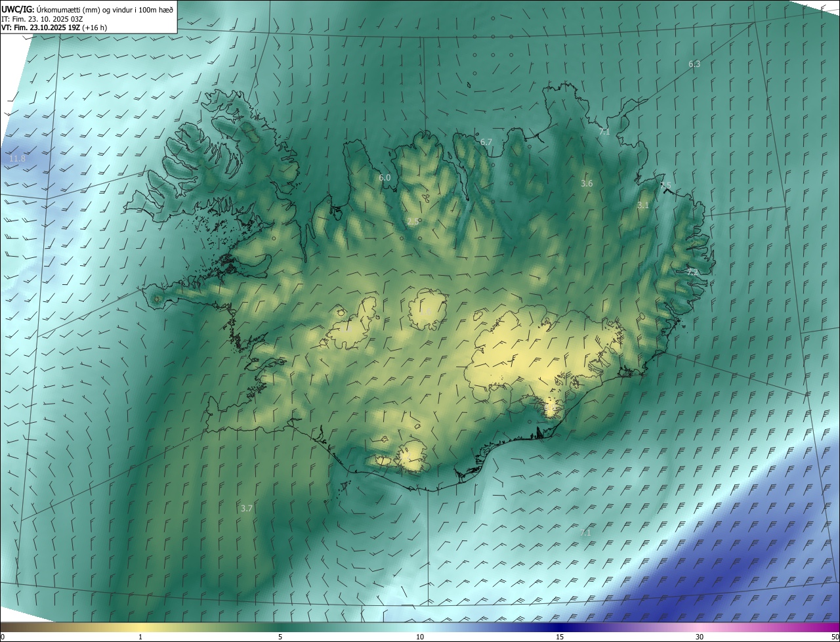Click the 7.1 value over the south-east sea
This screenshot has height=642, width=840.
pos(585,532)
